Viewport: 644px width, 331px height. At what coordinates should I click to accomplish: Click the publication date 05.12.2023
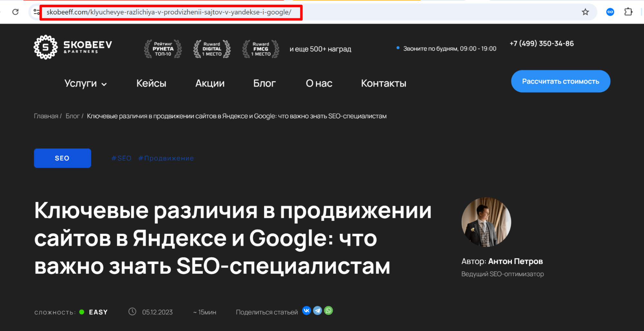pyautogui.click(x=157, y=312)
